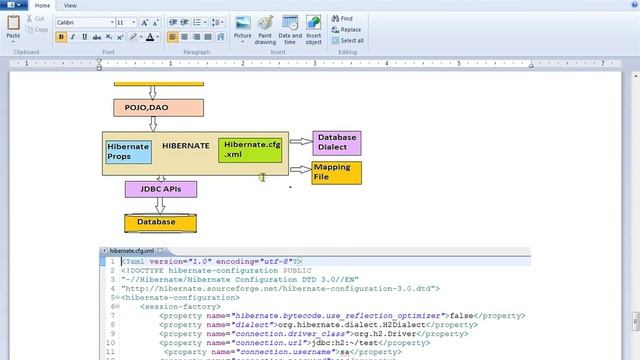640x360 pixels.
Task: Click the Replace button
Action: 346,29
